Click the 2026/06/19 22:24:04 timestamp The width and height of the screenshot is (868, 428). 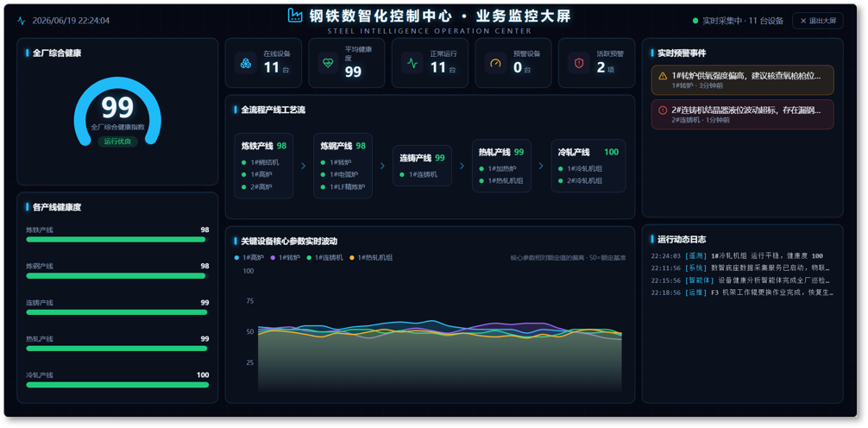(71, 21)
